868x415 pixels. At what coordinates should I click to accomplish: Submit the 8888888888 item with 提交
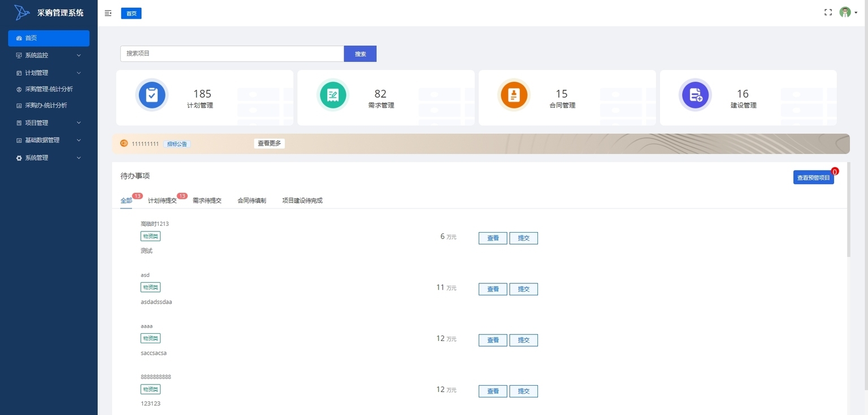tap(523, 391)
